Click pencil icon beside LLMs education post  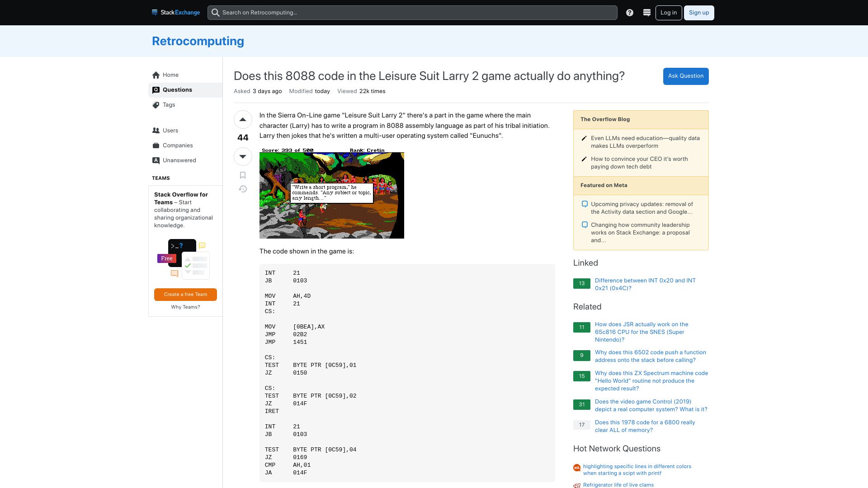coord(584,138)
